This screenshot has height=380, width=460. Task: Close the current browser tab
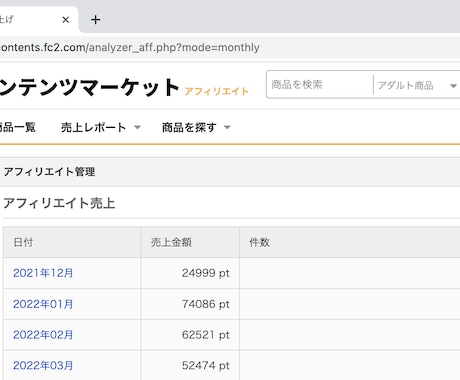pos(66,20)
